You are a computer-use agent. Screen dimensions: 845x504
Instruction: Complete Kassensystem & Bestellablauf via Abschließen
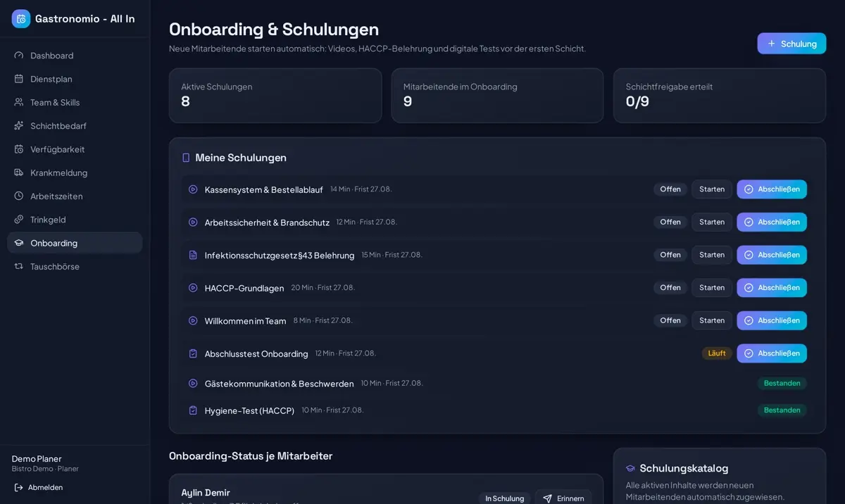point(772,189)
